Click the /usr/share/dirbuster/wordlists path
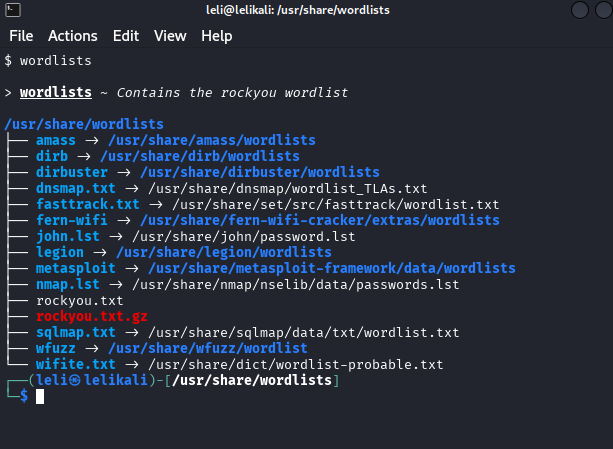The width and height of the screenshot is (613, 449). tap(260, 172)
